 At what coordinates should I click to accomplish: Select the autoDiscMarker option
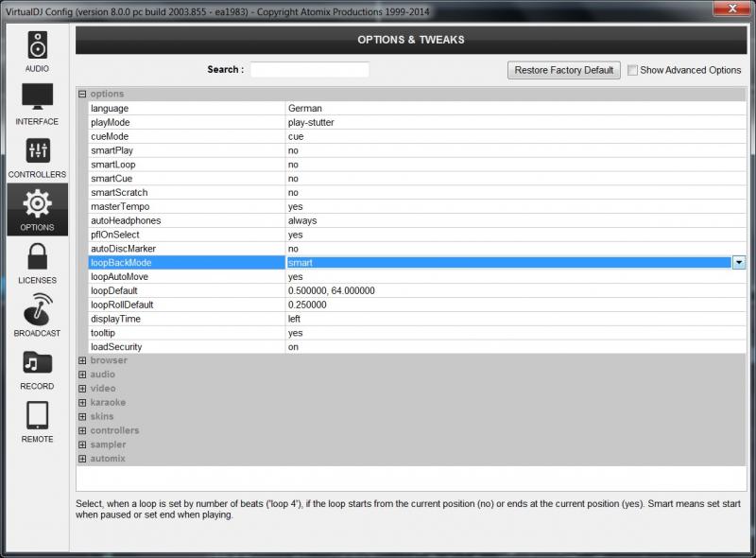coord(417,248)
